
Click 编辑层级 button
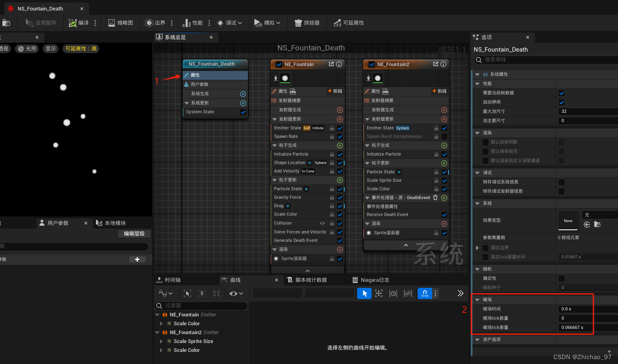134,234
